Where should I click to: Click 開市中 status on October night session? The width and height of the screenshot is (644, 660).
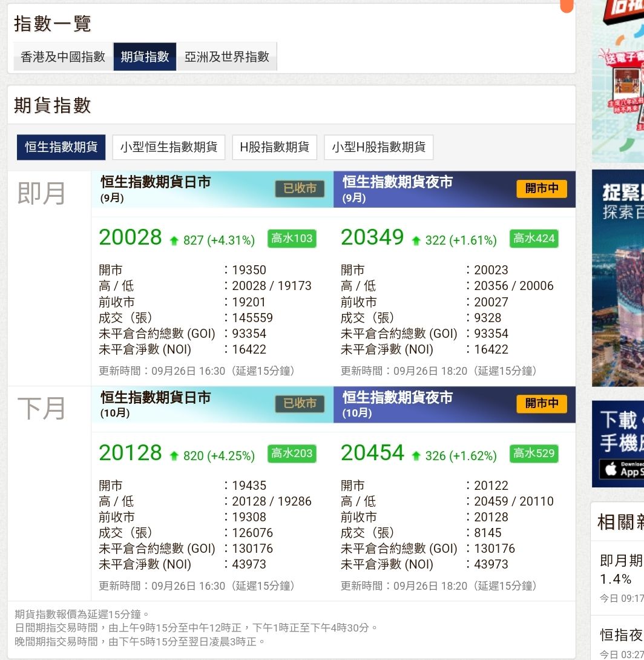542,404
